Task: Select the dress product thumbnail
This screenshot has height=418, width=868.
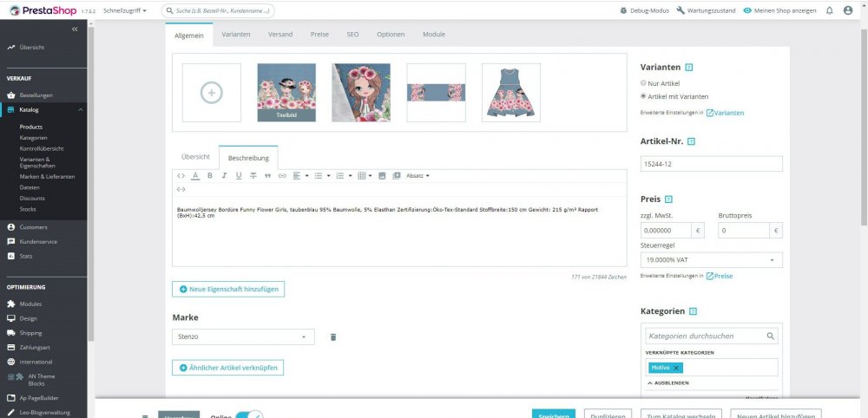Action: [x=511, y=92]
